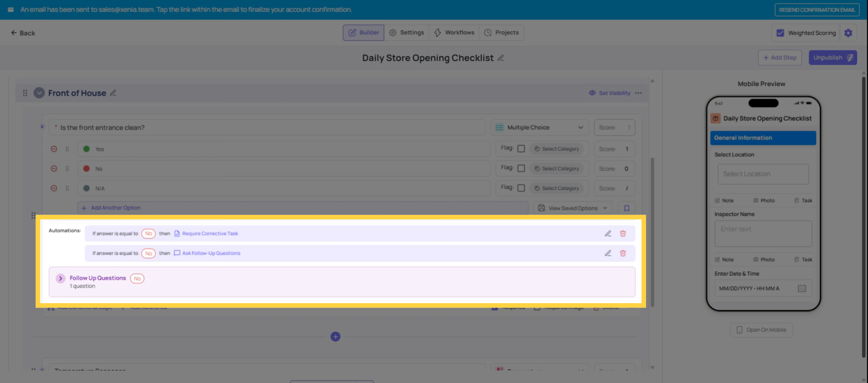The image size is (868, 383).
Task: Select the red color dot for No
Action: [86, 168]
